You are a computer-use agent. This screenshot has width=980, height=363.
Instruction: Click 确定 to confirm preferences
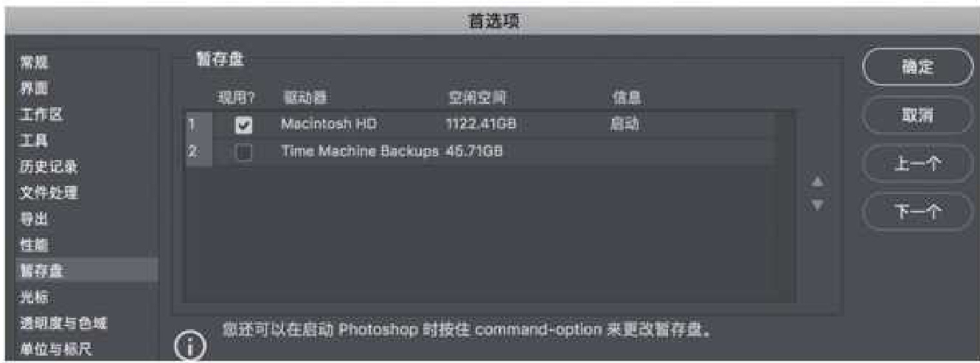[917, 67]
